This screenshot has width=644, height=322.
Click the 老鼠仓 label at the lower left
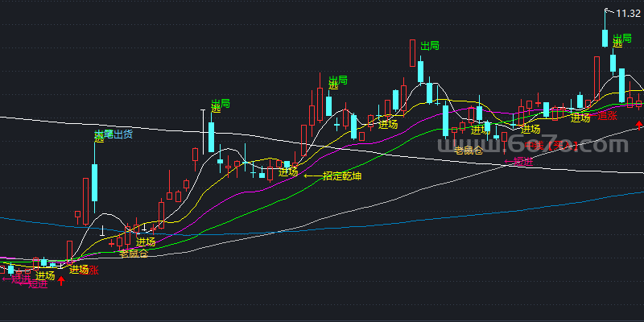pos(134,253)
